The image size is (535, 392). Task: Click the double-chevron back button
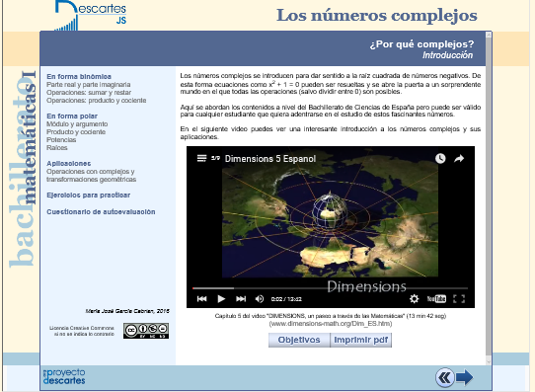coord(444,377)
